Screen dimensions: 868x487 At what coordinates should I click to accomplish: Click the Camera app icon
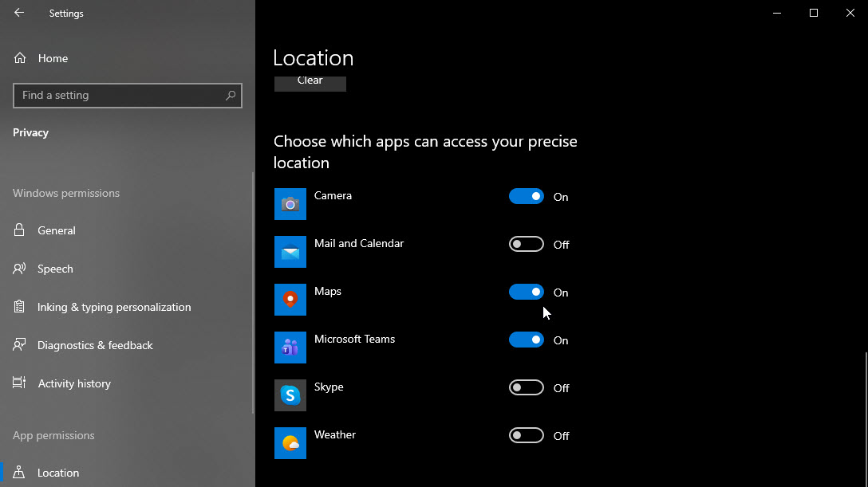coord(290,203)
